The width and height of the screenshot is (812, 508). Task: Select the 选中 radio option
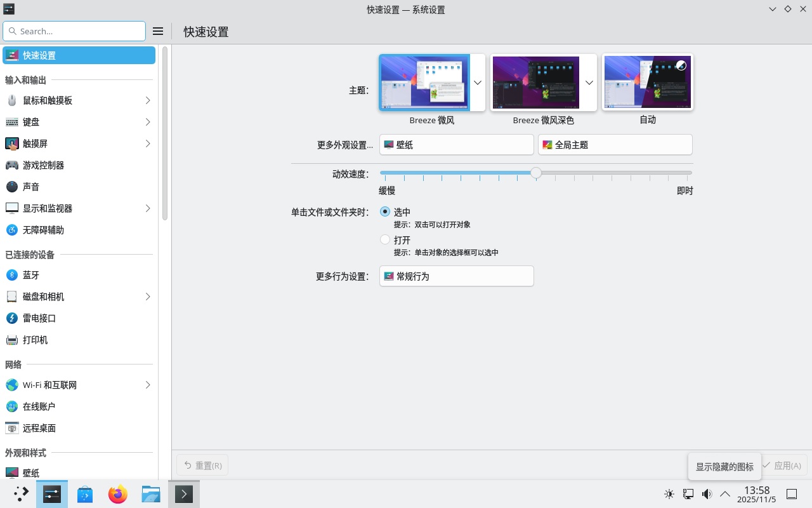(x=385, y=211)
